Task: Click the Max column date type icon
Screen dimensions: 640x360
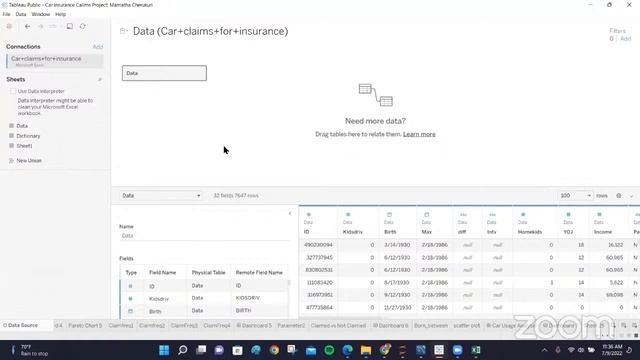Action: tap(427, 214)
